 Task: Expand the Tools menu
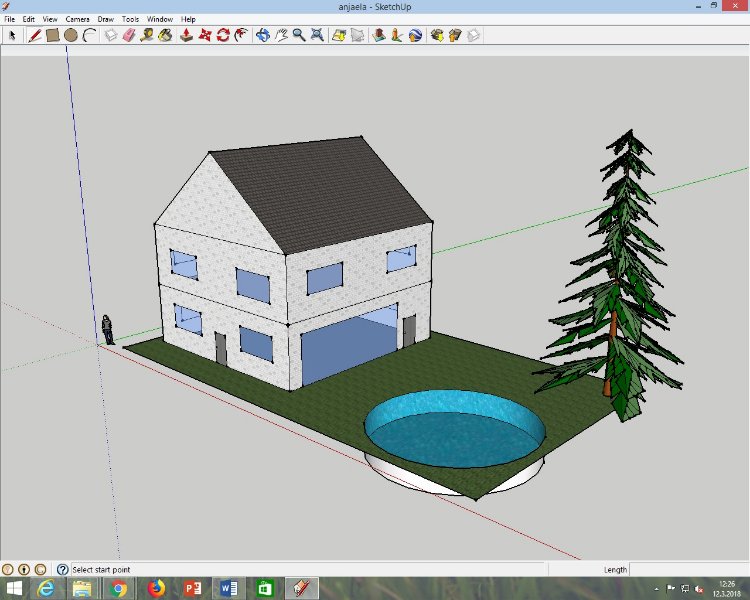coord(130,19)
